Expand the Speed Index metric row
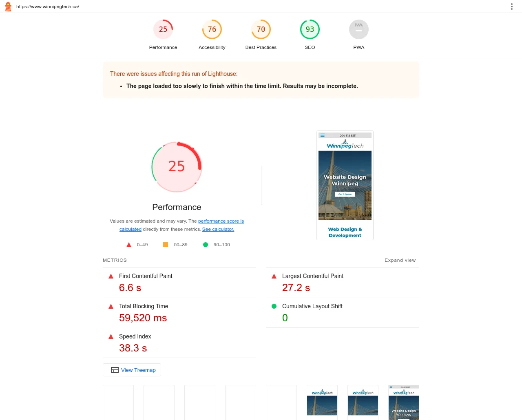This screenshot has width=522, height=420. [135, 336]
